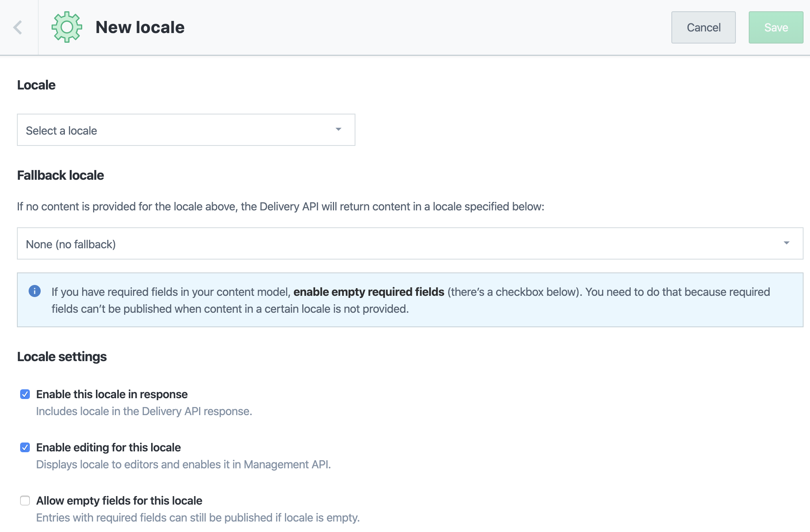This screenshot has width=810, height=532.
Task: Click the Locale settings heading
Action: coord(62,357)
